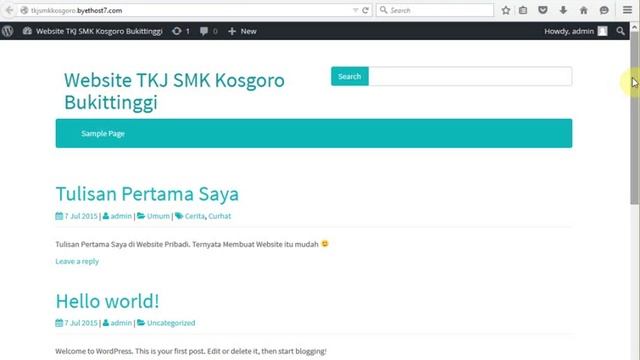The height and width of the screenshot is (360, 640).
Task: Open Downloads arrow icon
Action: pos(563,10)
